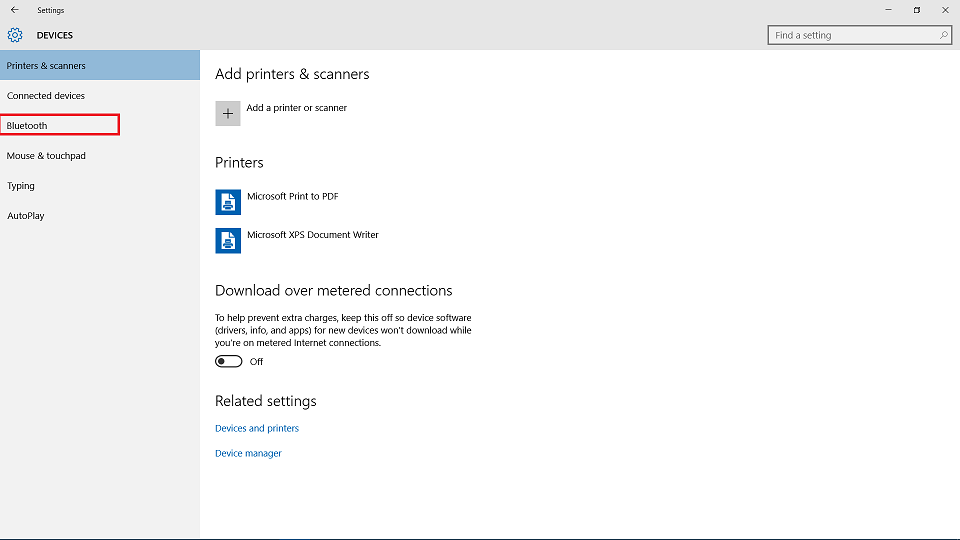Switch to AutoPlay settings
The width and height of the screenshot is (960, 540).
[x=100, y=216]
